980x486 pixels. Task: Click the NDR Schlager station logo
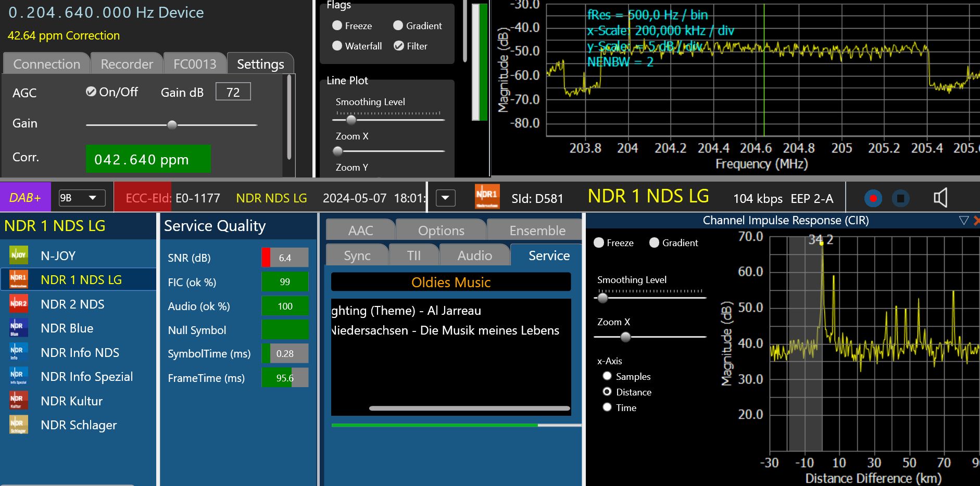(19, 425)
